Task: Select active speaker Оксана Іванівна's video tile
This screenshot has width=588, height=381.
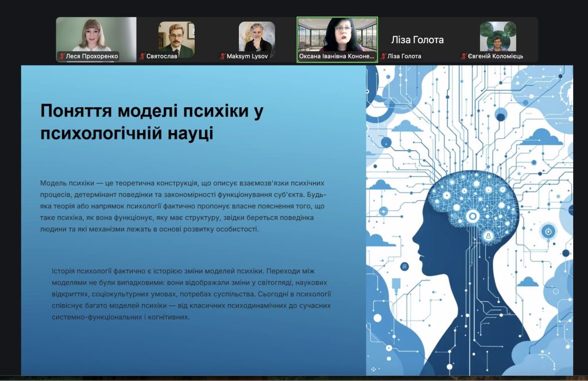Action: click(337, 34)
